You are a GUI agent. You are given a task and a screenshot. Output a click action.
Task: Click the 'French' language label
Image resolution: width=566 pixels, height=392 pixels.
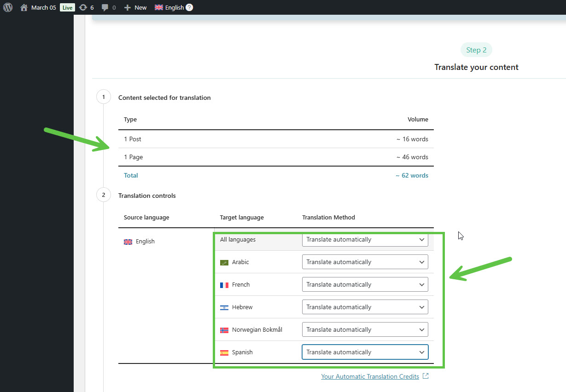tap(241, 285)
